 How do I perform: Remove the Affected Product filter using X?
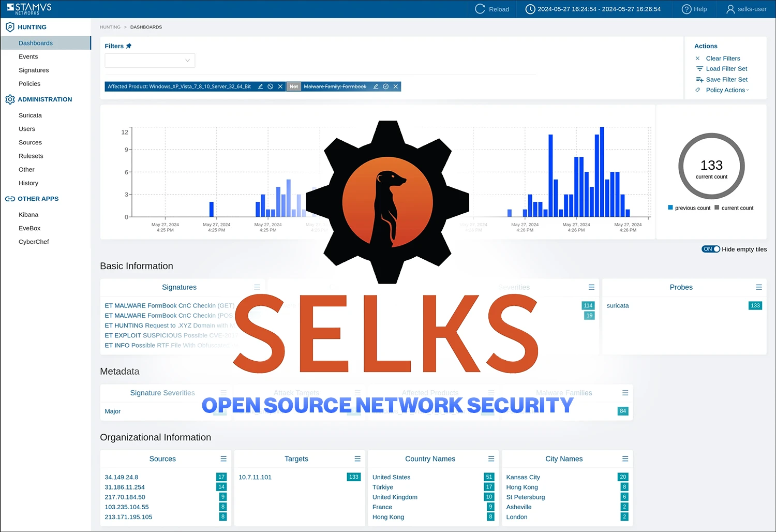(280, 86)
